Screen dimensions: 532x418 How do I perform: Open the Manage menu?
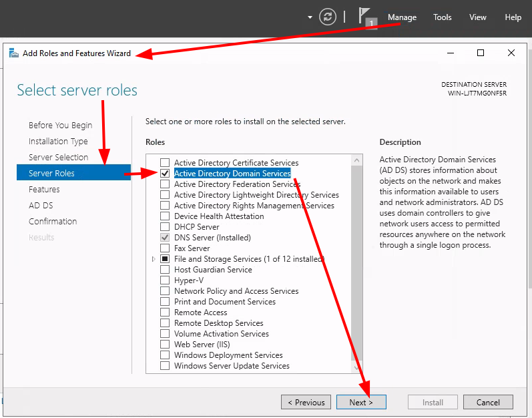402,17
